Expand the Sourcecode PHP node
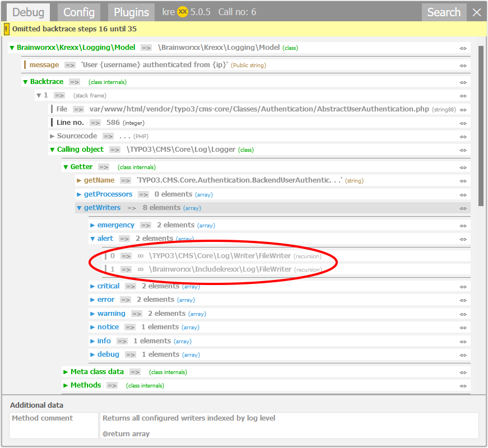488x448 pixels. 53,136
